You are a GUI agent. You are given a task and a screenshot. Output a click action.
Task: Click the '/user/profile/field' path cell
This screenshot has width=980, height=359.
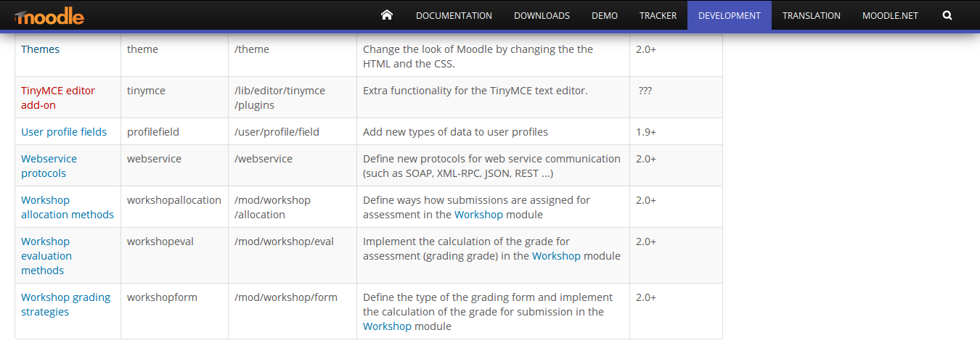click(293, 131)
